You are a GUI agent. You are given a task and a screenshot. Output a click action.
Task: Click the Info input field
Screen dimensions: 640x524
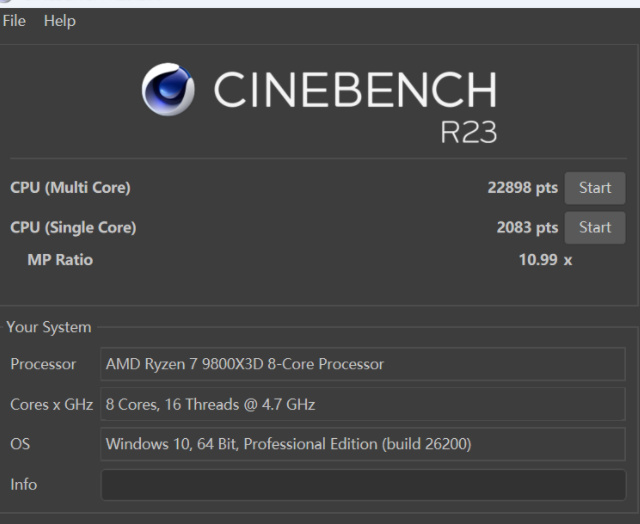363,484
